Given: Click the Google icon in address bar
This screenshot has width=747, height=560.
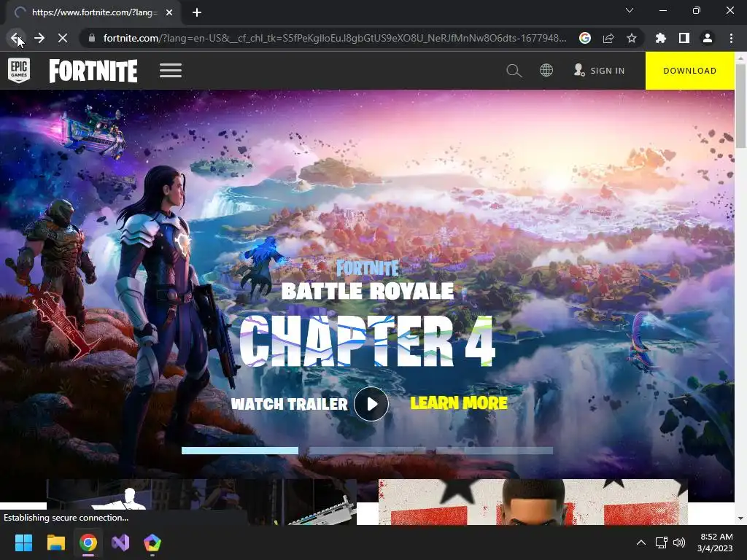Looking at the screenshot, I should (x=585, y=38).
